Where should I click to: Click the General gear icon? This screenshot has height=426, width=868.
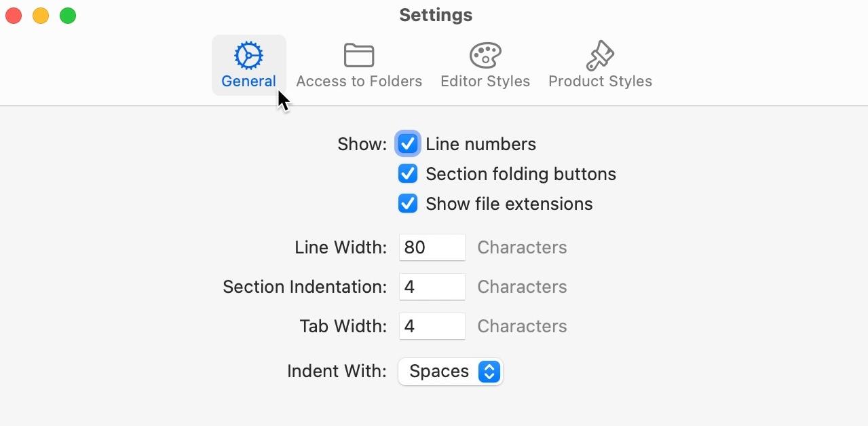pyautogui.click(x=248, y=56)
